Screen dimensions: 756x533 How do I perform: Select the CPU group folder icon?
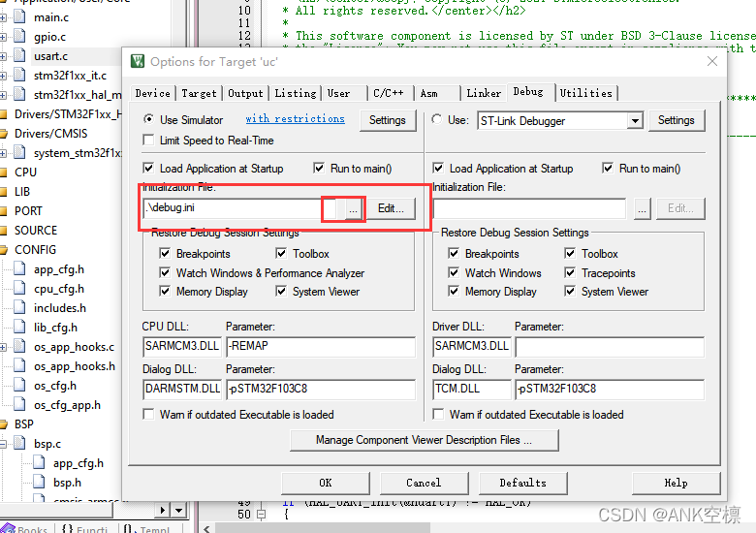4,172
